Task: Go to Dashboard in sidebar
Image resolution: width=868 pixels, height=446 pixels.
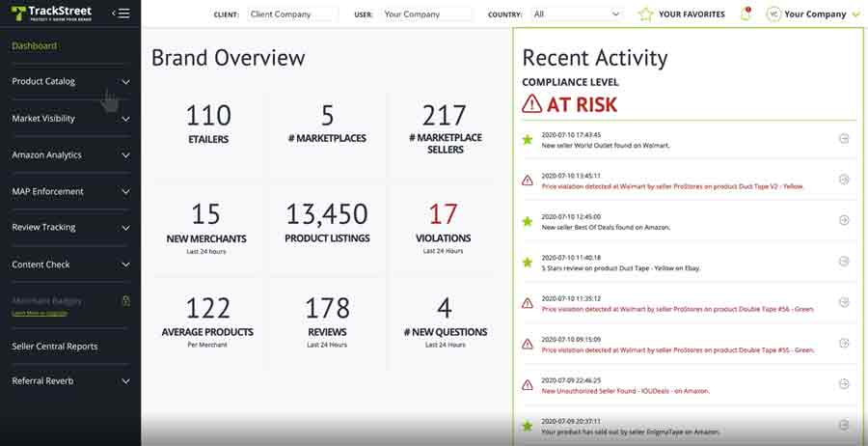Action: coord(35,46)
